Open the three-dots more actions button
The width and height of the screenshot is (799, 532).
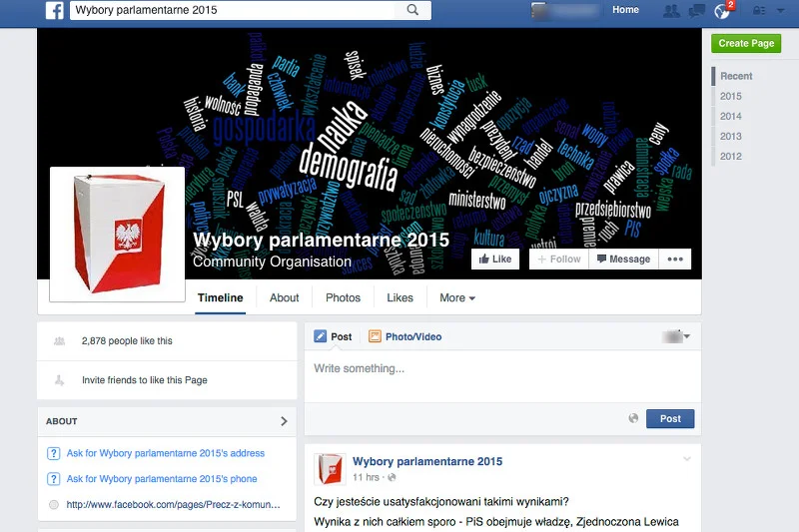pos(675,260)
